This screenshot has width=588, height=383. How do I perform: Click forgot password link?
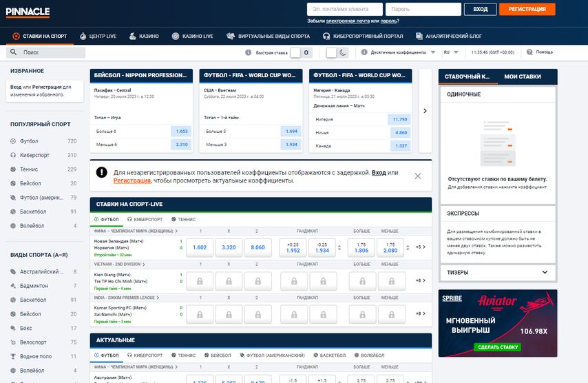(x=388, y=21)
